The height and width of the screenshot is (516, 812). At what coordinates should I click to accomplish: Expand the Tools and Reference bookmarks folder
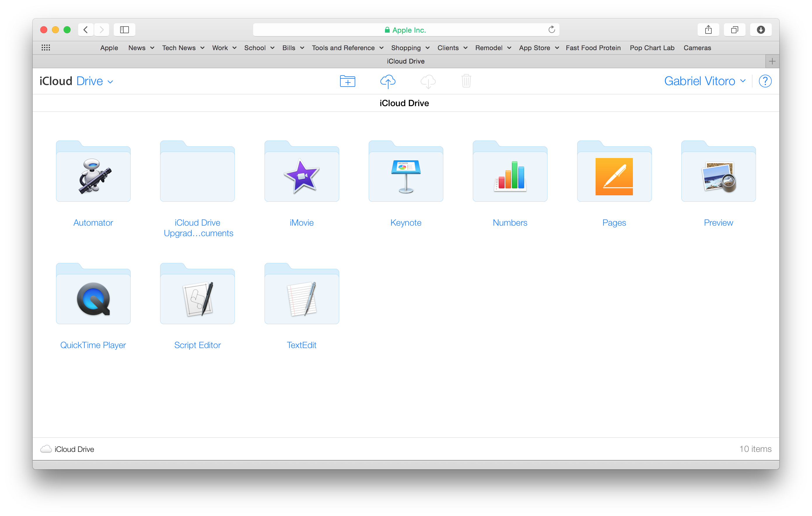click(347, 48)
